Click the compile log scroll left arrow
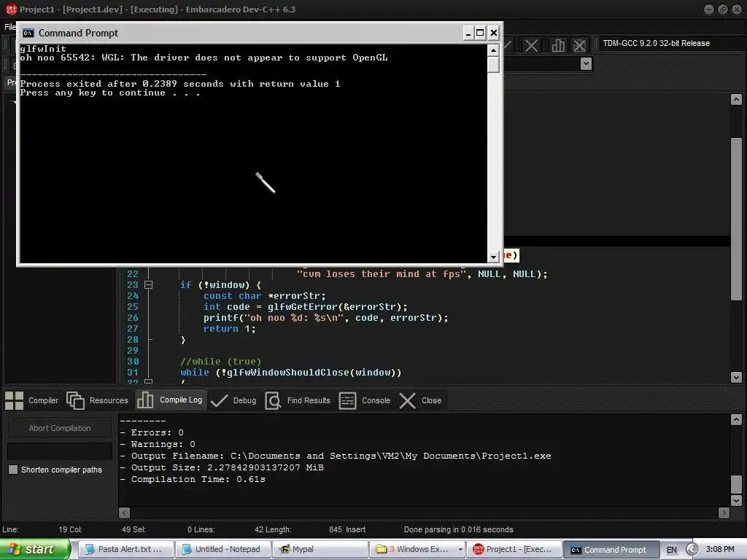 (124, 513)
